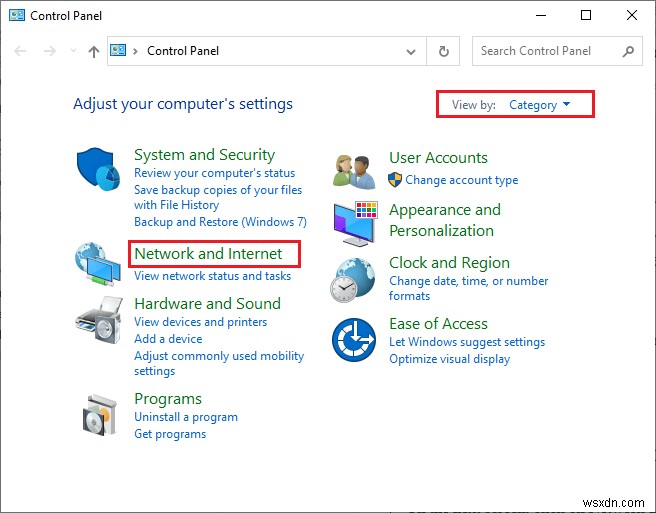Click Optimize visual display link

(x=449, y=359)
